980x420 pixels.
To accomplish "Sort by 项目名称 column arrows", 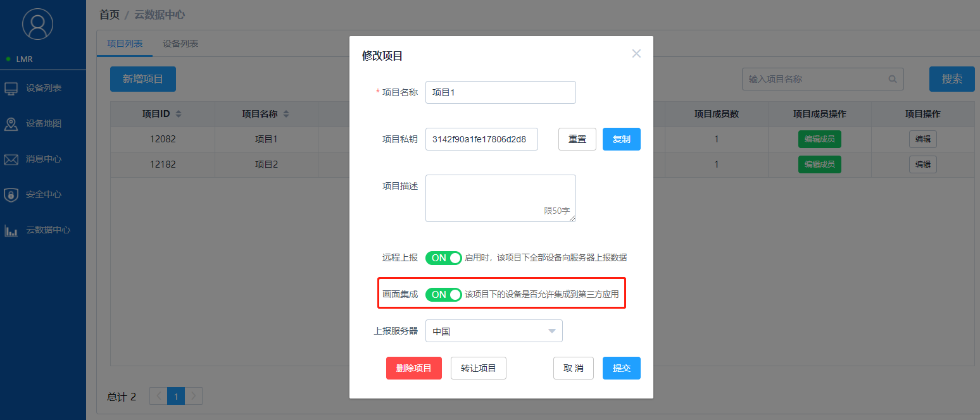I will pos(286,114).
